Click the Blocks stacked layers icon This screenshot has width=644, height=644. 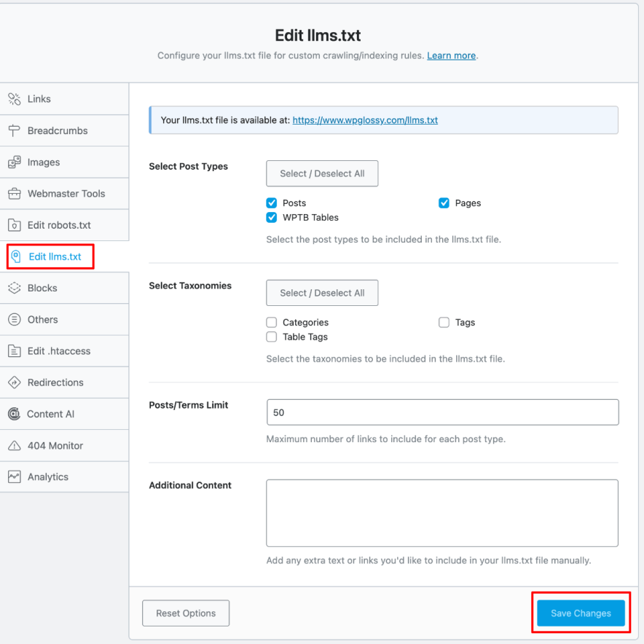[x=15, y=288]
